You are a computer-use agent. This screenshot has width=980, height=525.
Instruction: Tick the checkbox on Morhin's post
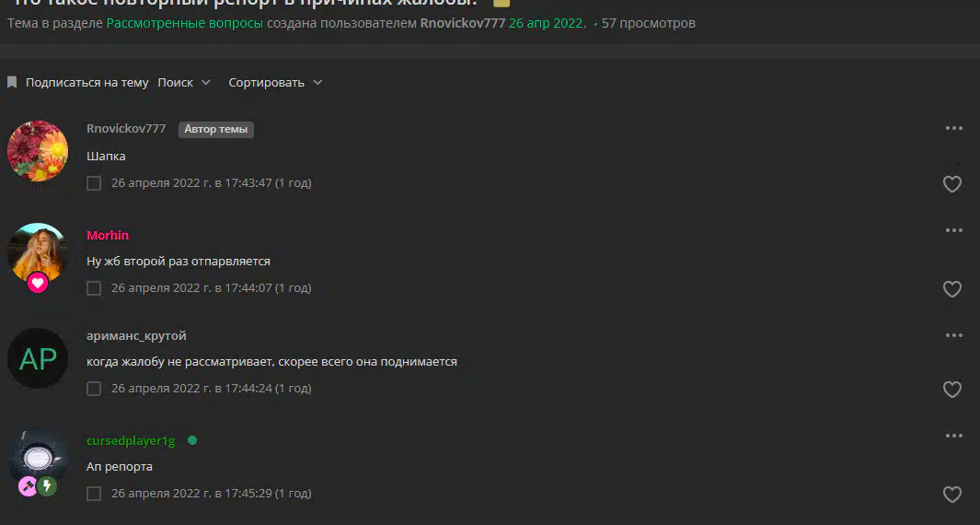[x=94, y=288]
